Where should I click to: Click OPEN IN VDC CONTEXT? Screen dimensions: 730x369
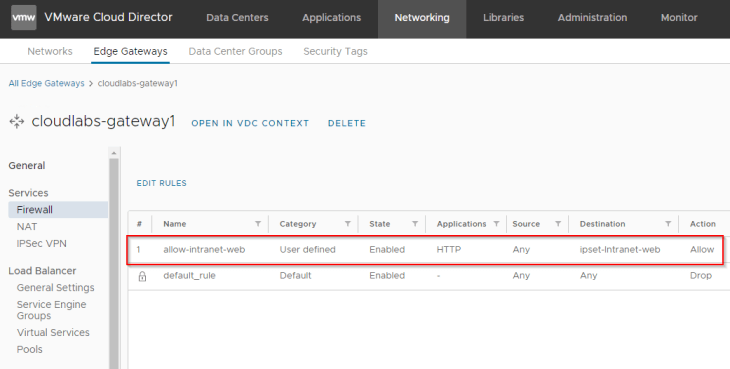coord(250,123)
